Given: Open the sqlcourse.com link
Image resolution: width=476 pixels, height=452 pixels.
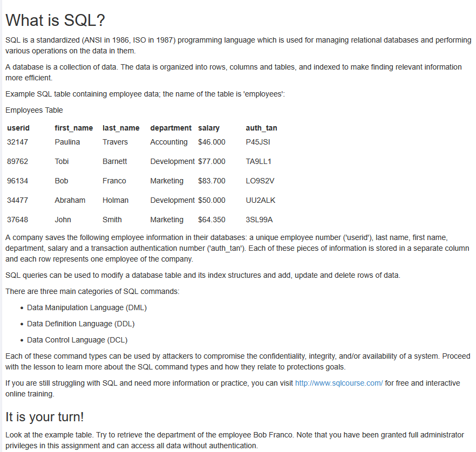Looking at the screenshot, I should [x=339, y=383].
